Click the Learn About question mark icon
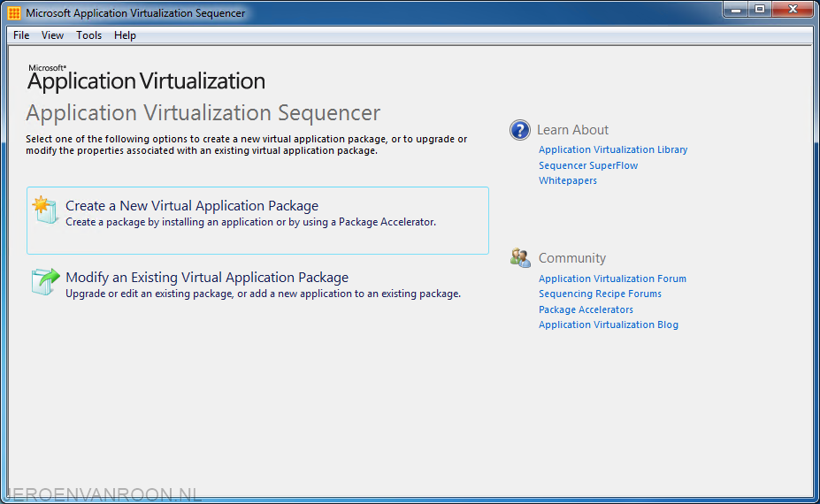 pos(520,130)
